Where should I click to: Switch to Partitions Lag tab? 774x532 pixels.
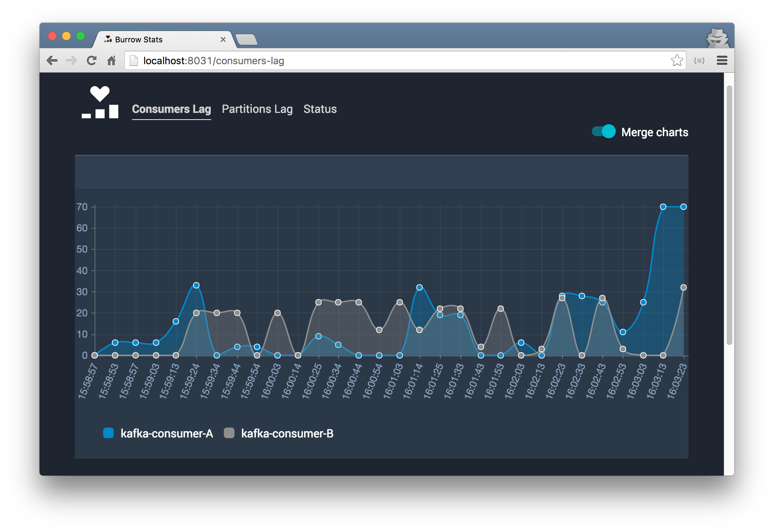pos(257,109)
